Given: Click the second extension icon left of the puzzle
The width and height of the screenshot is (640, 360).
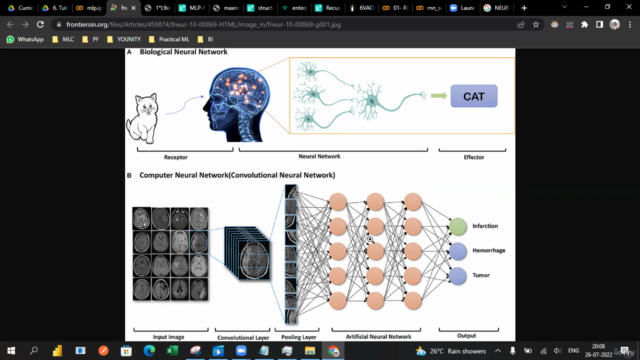Looking at the screenshot, I should (569, 24).
